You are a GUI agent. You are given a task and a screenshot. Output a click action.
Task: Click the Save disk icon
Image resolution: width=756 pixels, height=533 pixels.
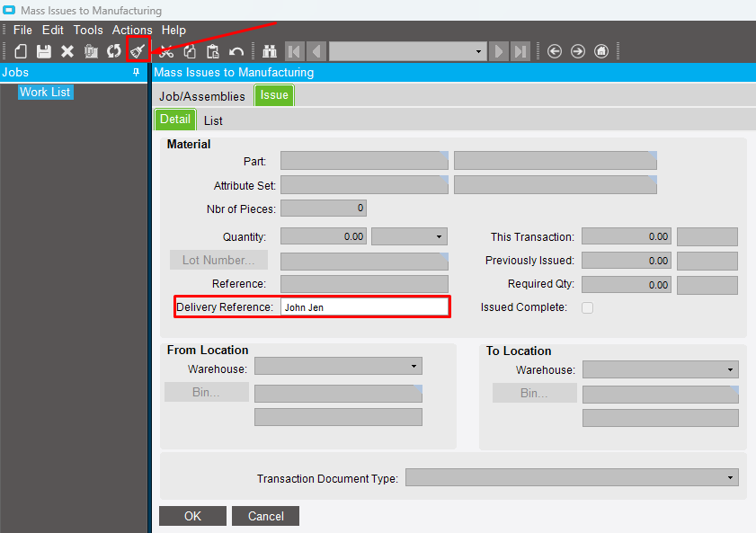tap(44, 51)
